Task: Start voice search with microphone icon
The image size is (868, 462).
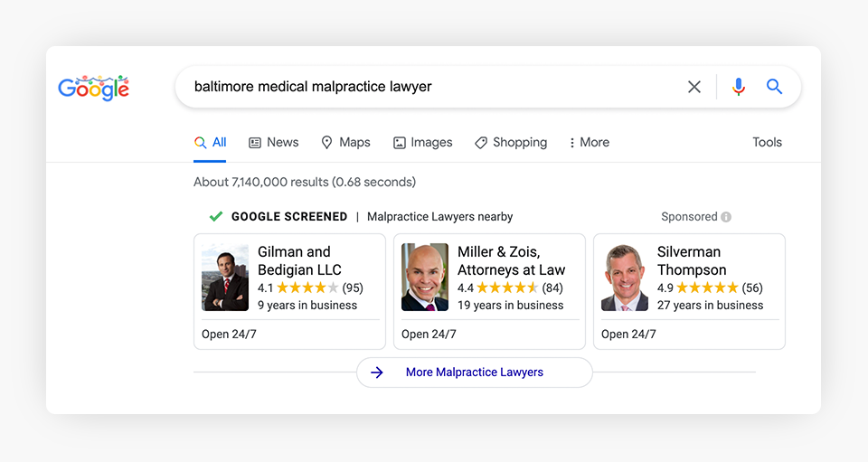Action: click(x=739, y=87)
